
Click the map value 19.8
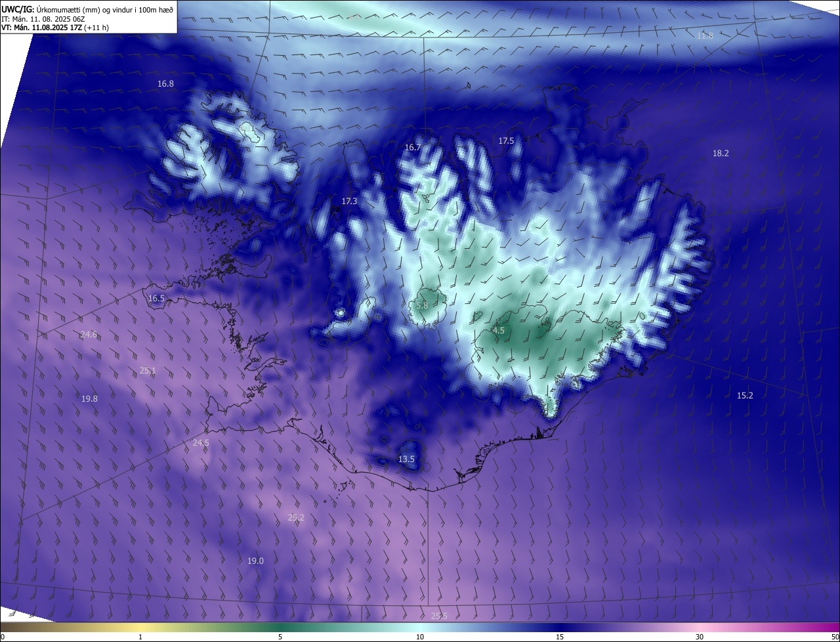coord(89,398)
